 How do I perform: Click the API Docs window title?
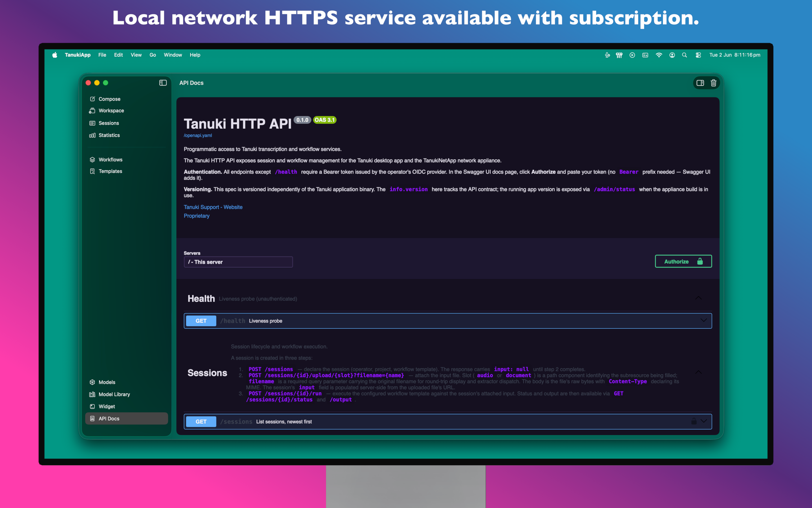pos(191,83)
